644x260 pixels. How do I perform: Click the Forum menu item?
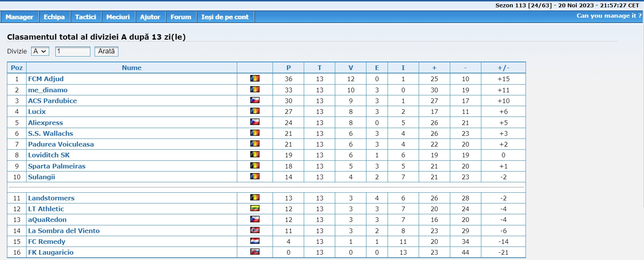pyautogui.click(x=181, y=17)
